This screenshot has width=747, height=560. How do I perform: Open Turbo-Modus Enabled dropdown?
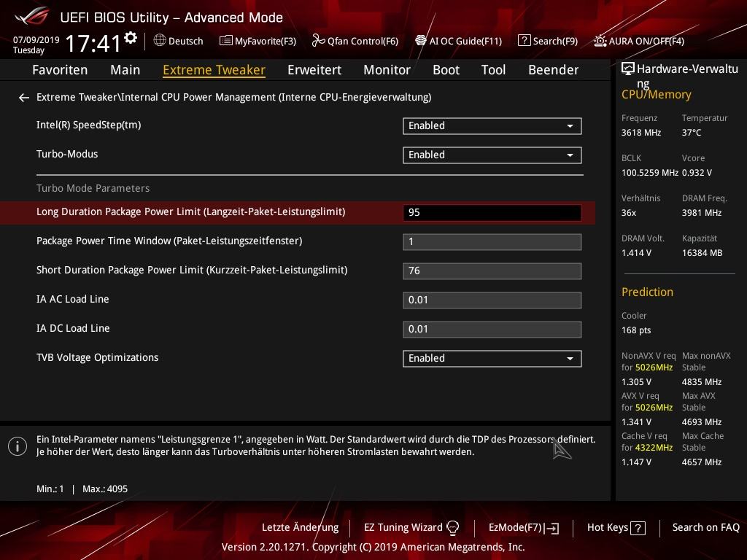(x=492, y=155)
